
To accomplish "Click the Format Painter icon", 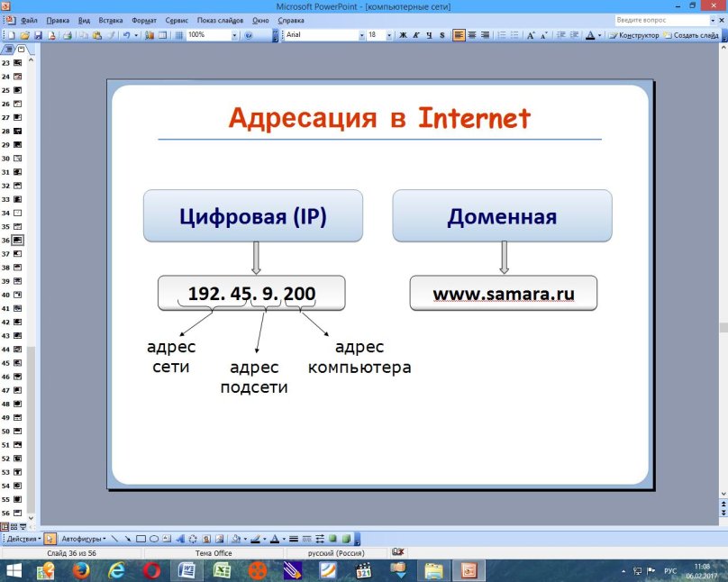I will pos(110,35).
